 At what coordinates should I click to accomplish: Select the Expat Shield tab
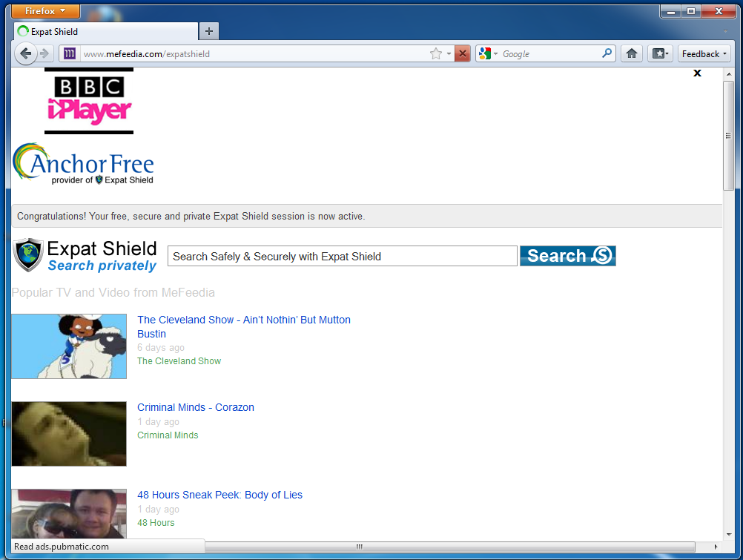pos(104,31)
